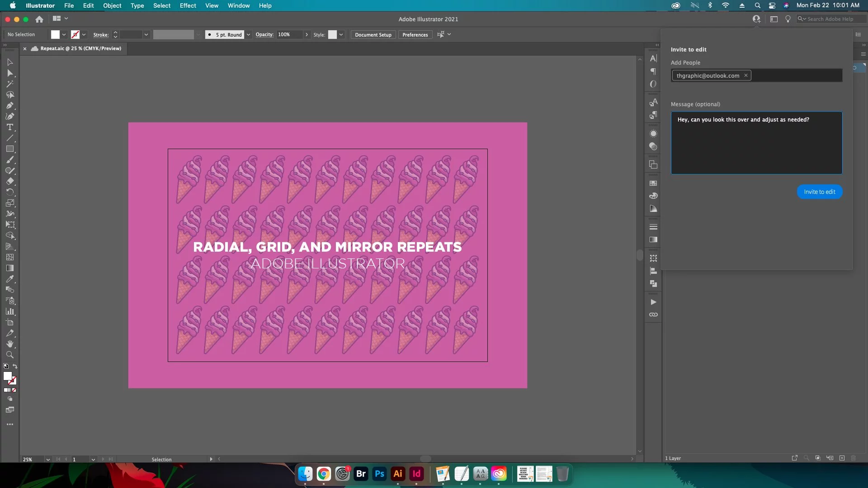Click the Invite to edit button

(x=819, y=192)
